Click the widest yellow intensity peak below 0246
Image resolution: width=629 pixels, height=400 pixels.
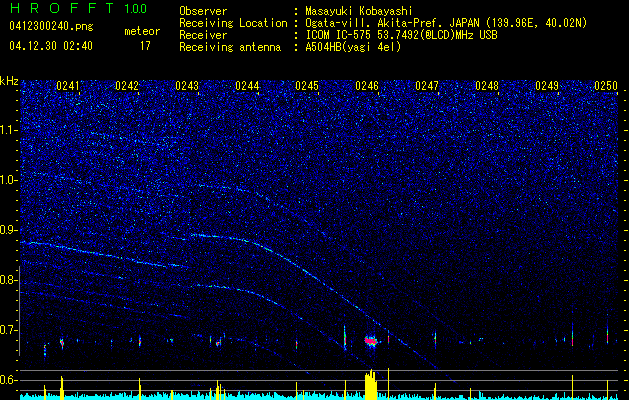click(x=371, y=384)
